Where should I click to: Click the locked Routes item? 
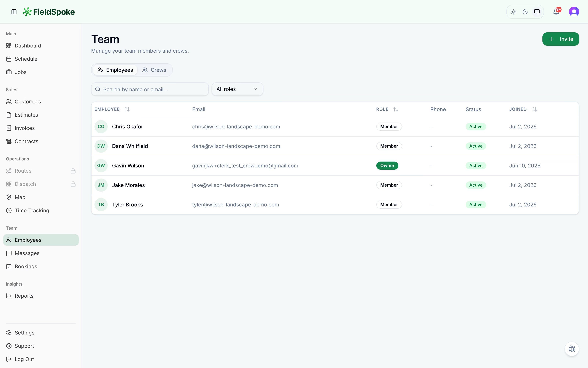pos(41,171)
